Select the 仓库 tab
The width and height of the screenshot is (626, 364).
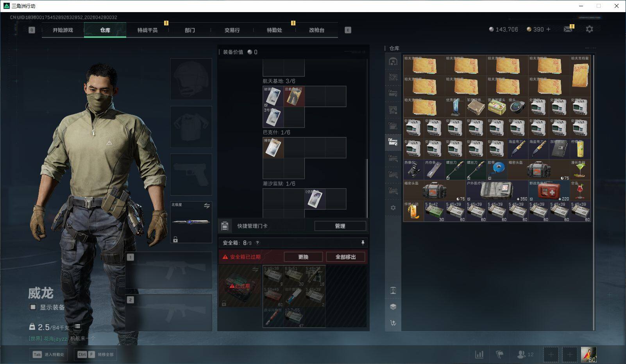pos(105,30)
